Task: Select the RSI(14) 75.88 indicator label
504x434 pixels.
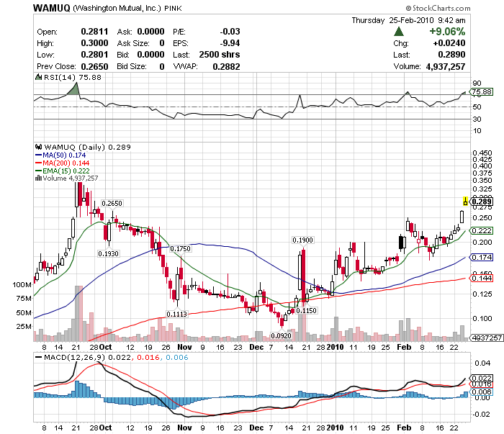Action: [72, 78]
